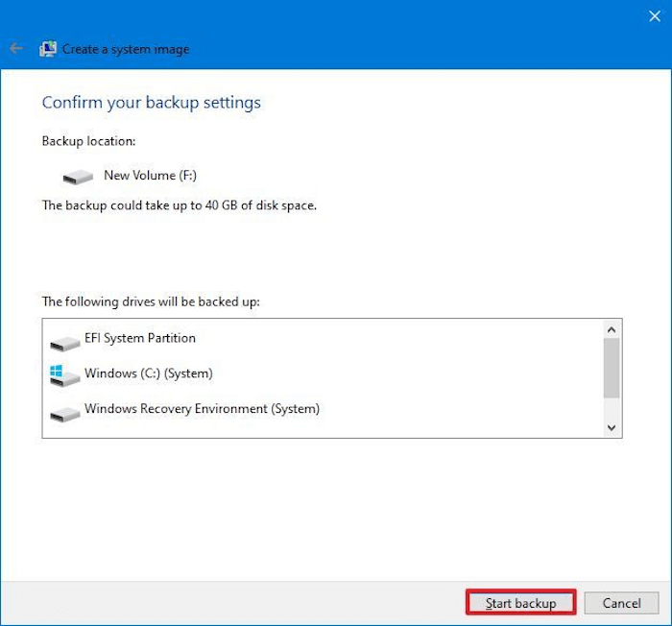Screen dimensions: 672x626
Task: Select the Windows (C:) (System) entry
Action: [x=148, y=373]
